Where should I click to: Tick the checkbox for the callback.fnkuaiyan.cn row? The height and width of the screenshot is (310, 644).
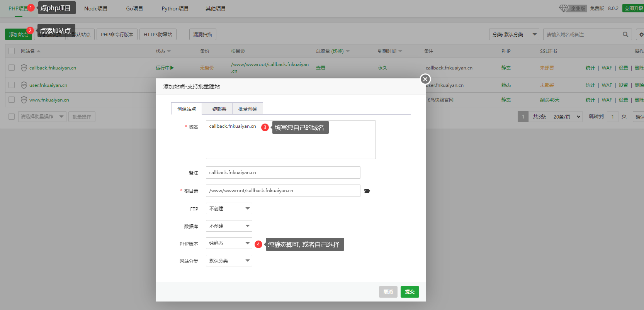click(12, 68)
